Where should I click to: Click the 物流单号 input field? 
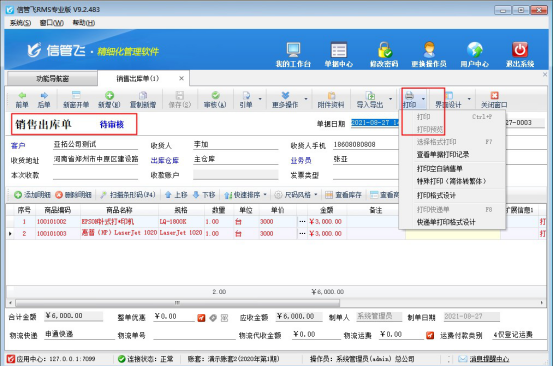click(194, 335)
